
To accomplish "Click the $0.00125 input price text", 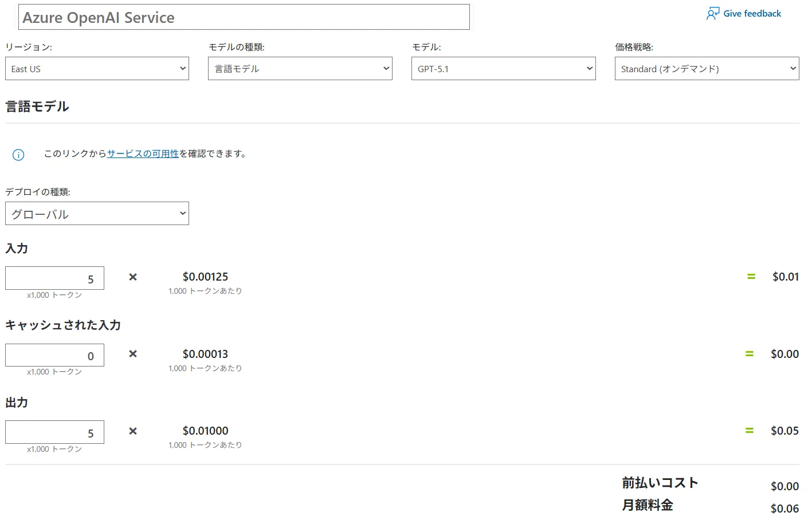I will point(205,277).
